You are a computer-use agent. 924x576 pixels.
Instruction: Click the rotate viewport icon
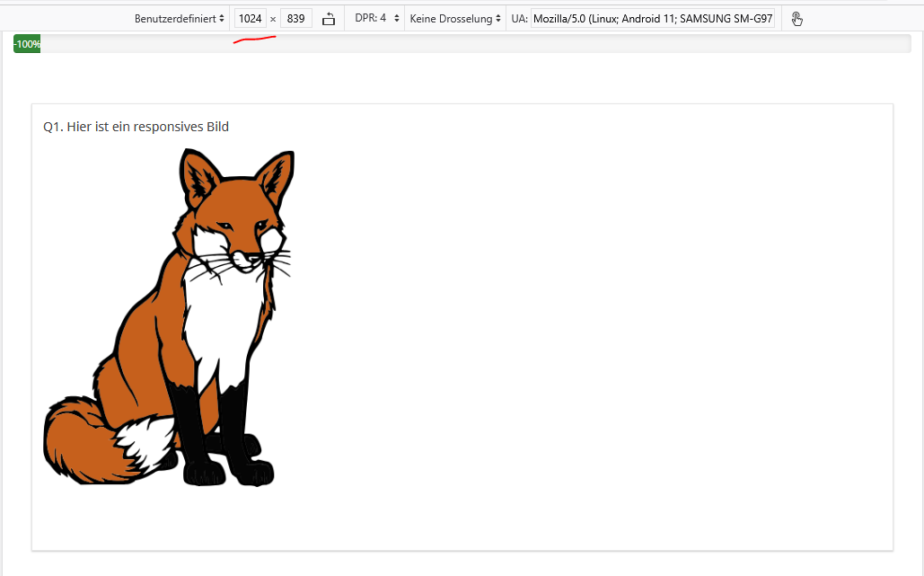click(329, 19)
